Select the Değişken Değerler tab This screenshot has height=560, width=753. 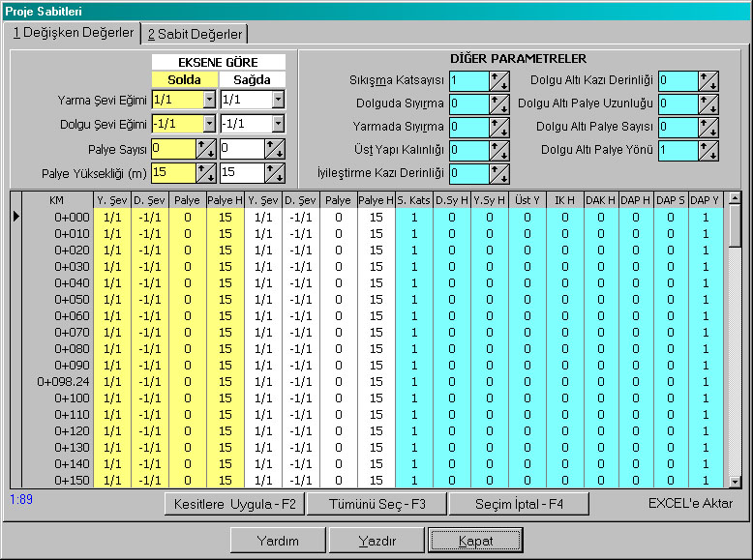(x=74, y=33)
